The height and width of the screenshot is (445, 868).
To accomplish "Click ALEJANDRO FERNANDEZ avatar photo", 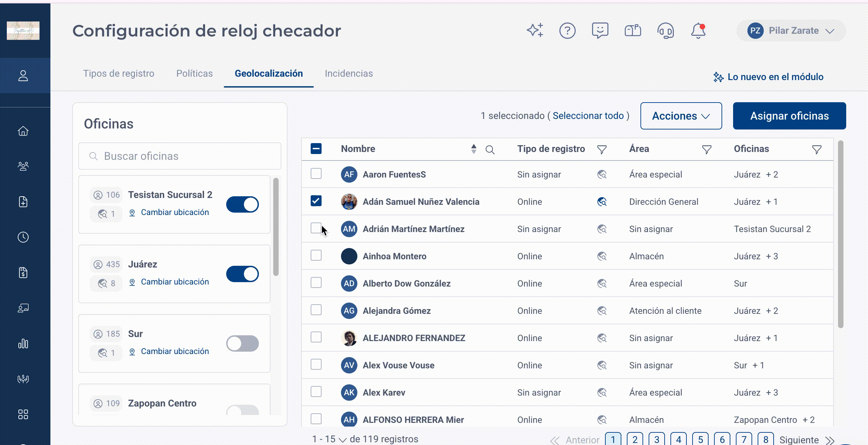I will pos(349,338).
